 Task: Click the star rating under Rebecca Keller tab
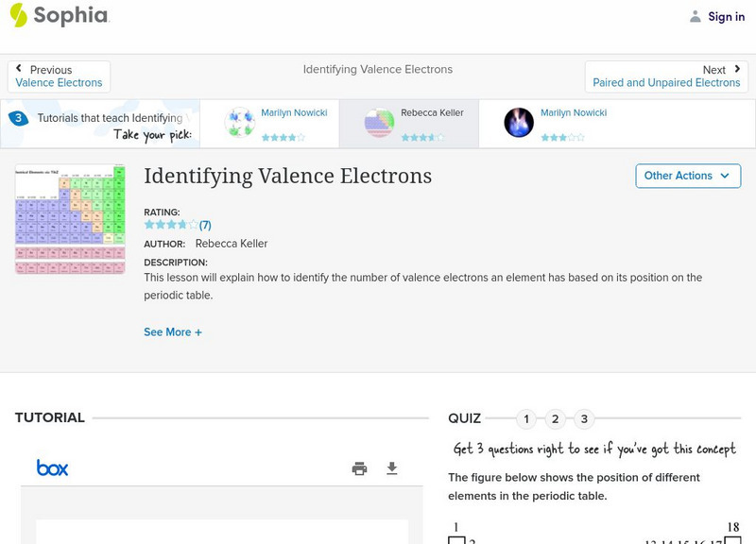tap(422, 137)
